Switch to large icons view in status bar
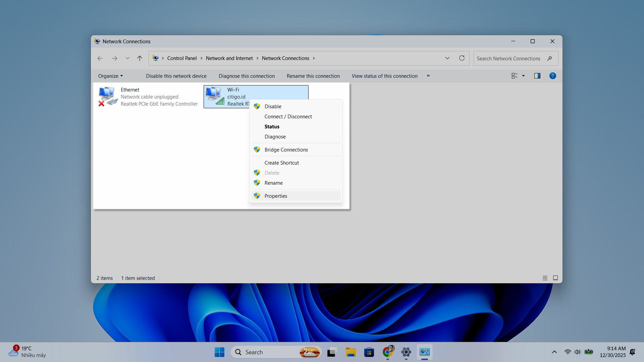This screenshot has height=362, width=644. pyautogui.click(x=555, y=278)
